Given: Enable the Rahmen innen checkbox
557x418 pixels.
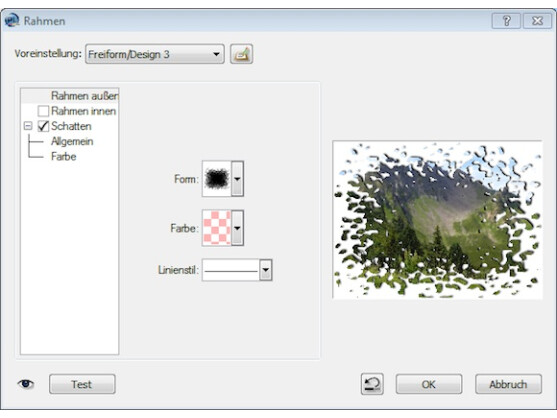Looking at the screenshot, I should tap(43, 111).
